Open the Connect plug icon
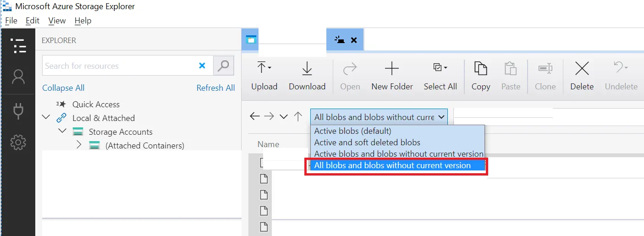The image size is (644, 236). coord(18,111)
